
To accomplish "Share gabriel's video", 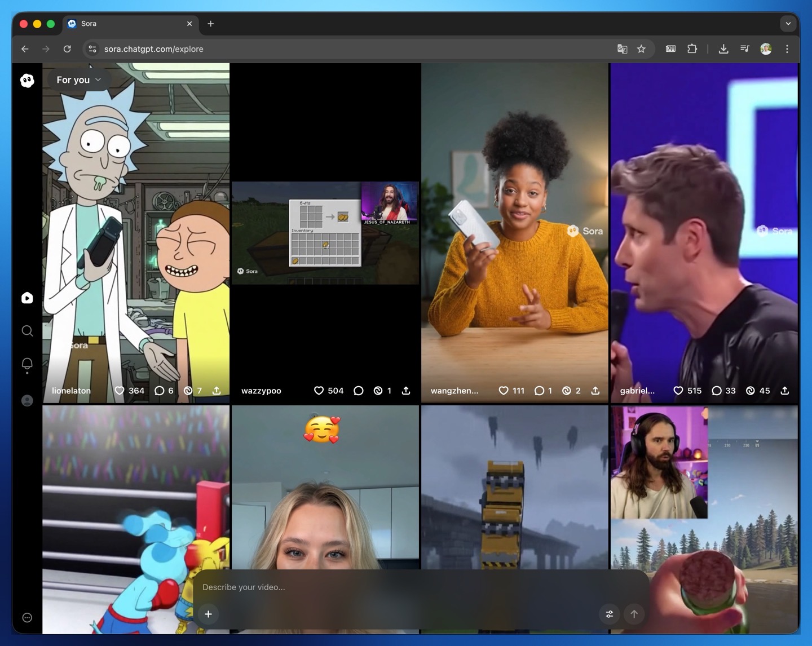I will [x=785, y=391].
